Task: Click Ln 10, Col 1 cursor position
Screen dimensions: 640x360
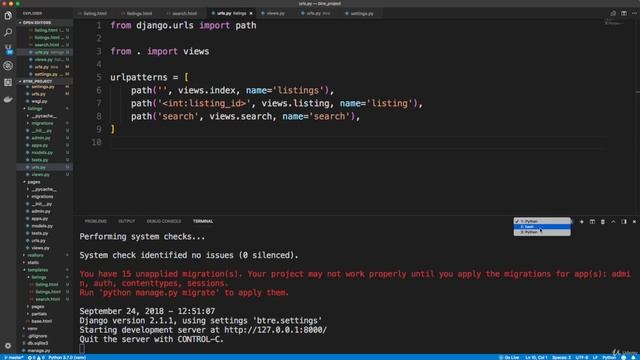Action: point(536,358)
